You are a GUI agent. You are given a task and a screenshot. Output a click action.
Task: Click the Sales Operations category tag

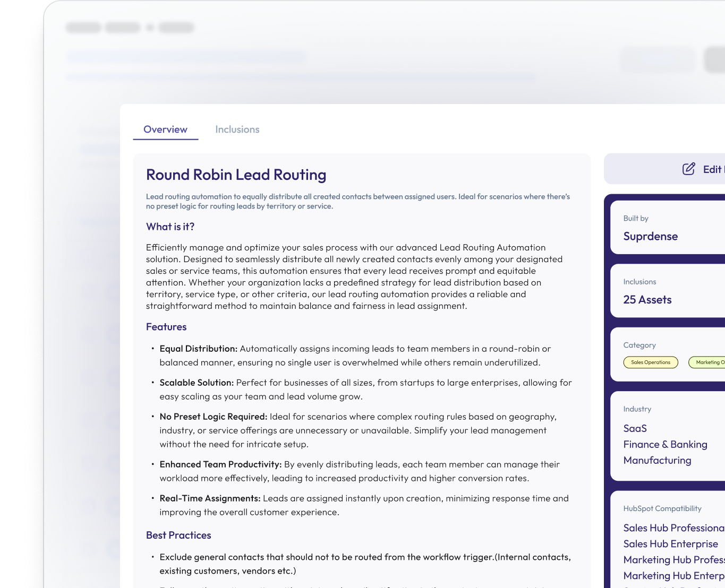pyautogui.click(x=650, y=362)
